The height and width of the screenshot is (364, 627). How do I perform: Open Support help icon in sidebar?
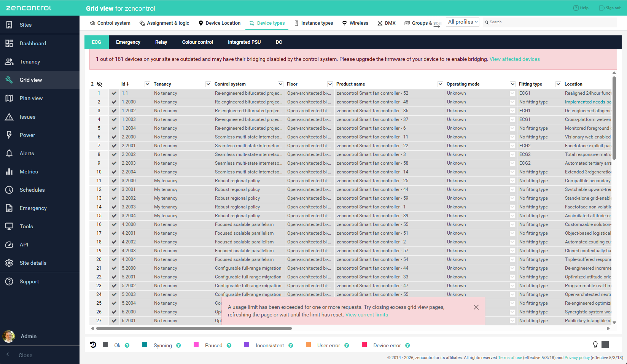pyautogui.click(x=9, y=281)
